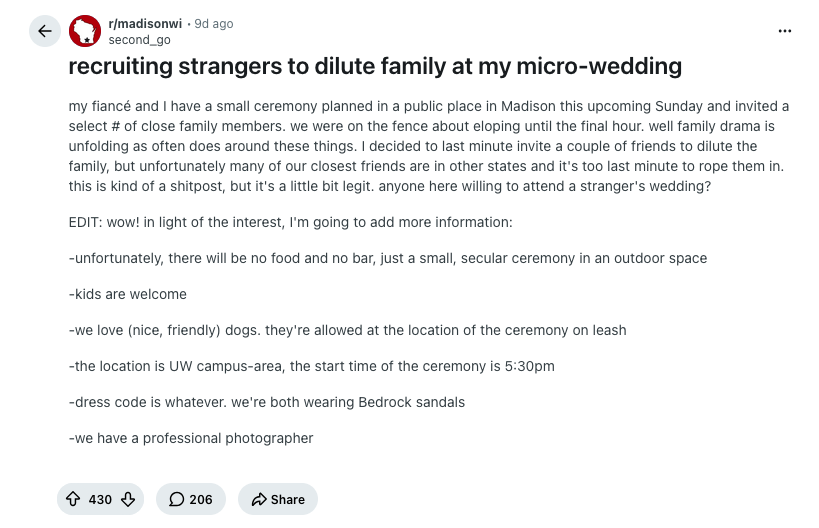Click the 430 vote count
819x528 pixels.
click(x=100, y=500)
